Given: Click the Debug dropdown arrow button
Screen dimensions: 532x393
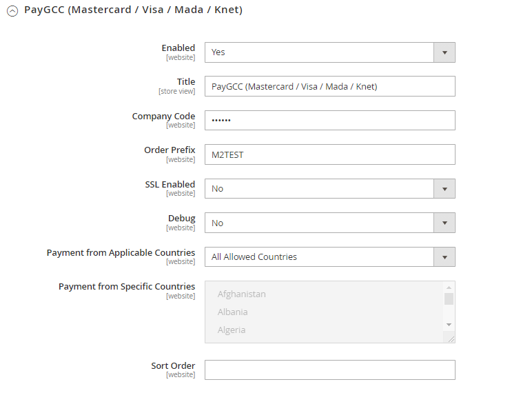Looking at the screenshot, I should [444, 223].
